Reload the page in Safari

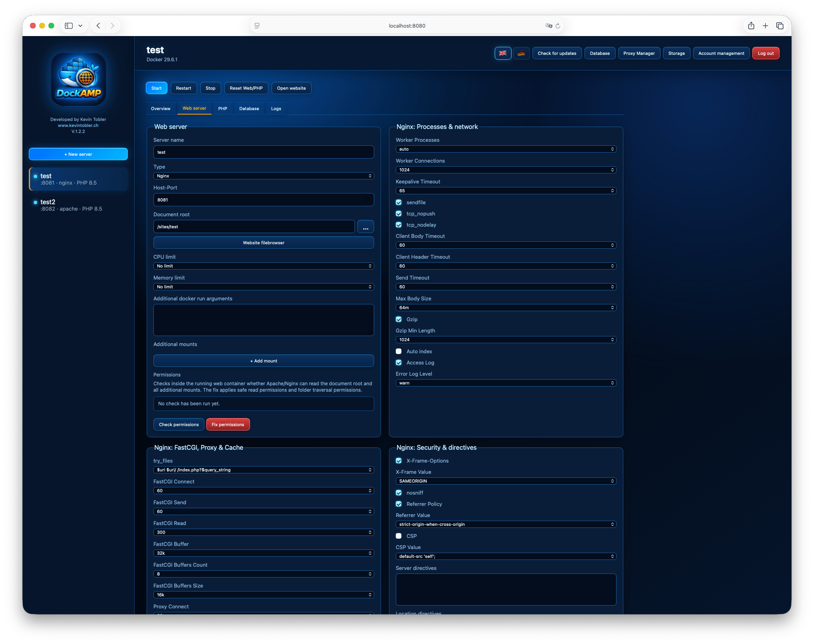pyautogui.click(x=558, y=26)
